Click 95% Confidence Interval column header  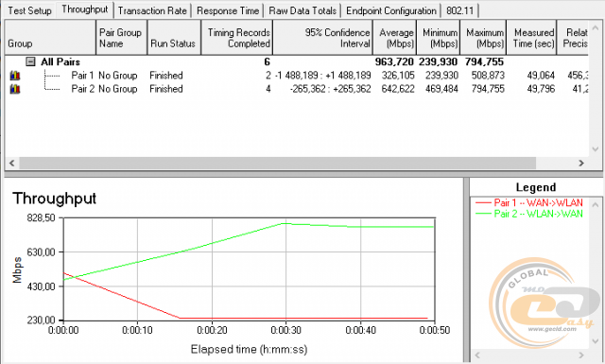pos(322,38)
